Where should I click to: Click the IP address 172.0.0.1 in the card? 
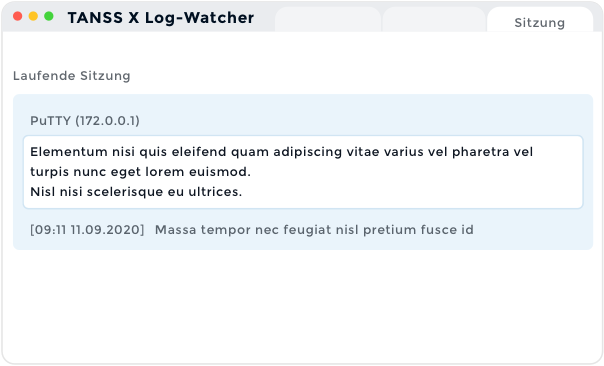(x=107, y=121)
